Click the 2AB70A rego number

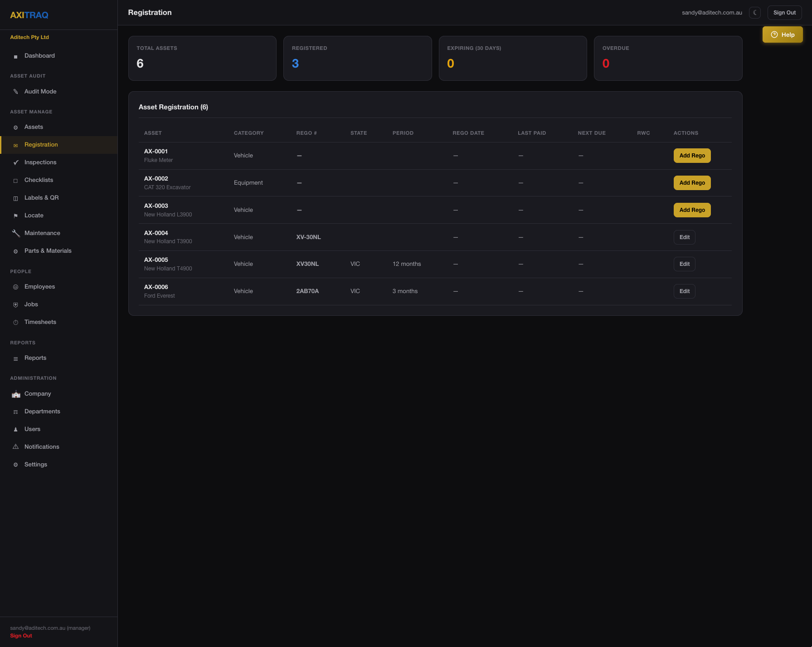pyautogui.click(x=307, y=291)
